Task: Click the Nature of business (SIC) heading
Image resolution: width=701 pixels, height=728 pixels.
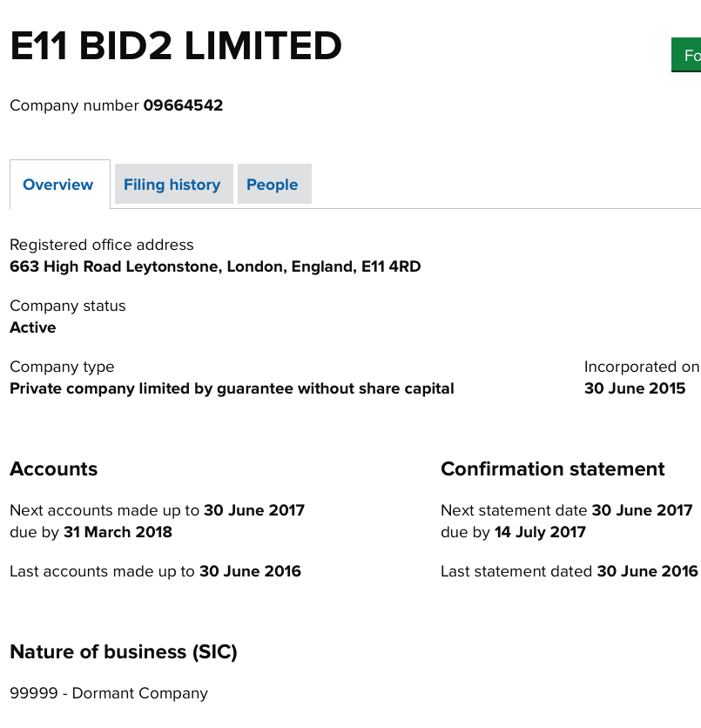Action: click(x=123, y=651)
